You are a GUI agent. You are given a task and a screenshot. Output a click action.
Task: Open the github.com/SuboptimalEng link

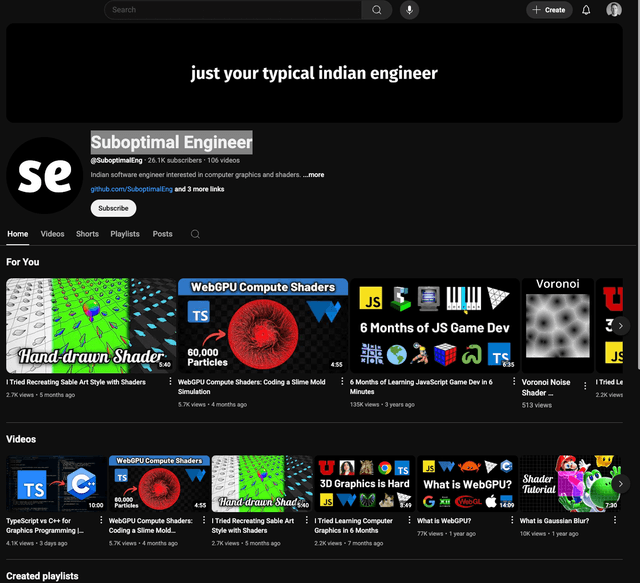[x=131, y=189]
